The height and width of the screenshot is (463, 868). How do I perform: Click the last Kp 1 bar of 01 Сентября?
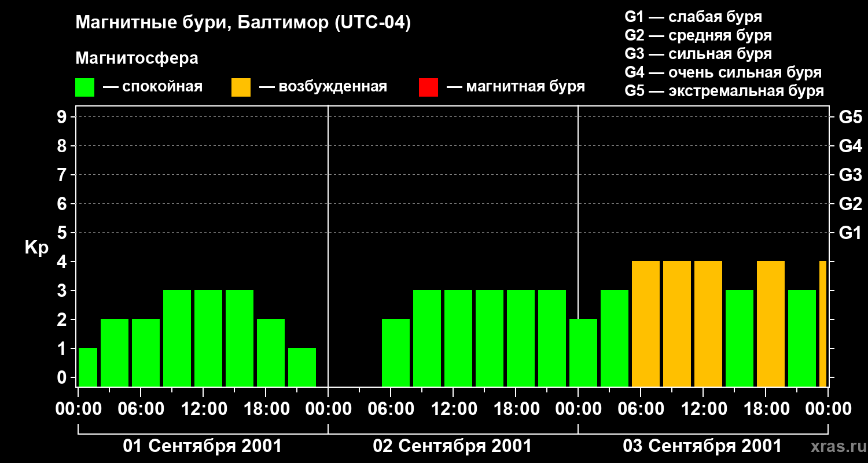[x=302, y=367]
